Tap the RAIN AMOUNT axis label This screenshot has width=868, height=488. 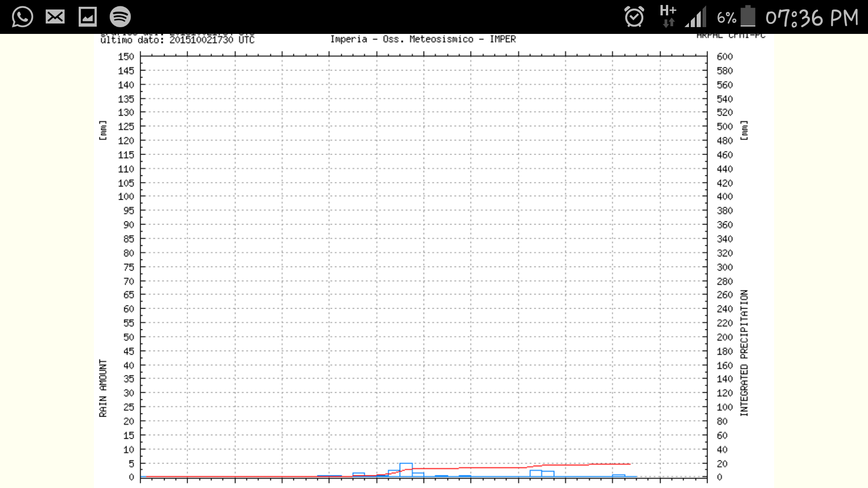pyautogui.click(x=103, y=389)
